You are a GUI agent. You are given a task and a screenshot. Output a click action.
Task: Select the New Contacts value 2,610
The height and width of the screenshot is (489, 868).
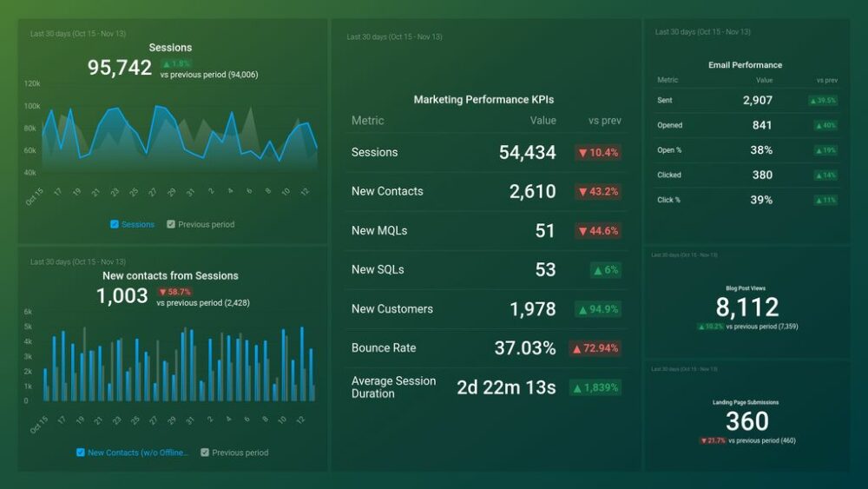pos(533,192)
